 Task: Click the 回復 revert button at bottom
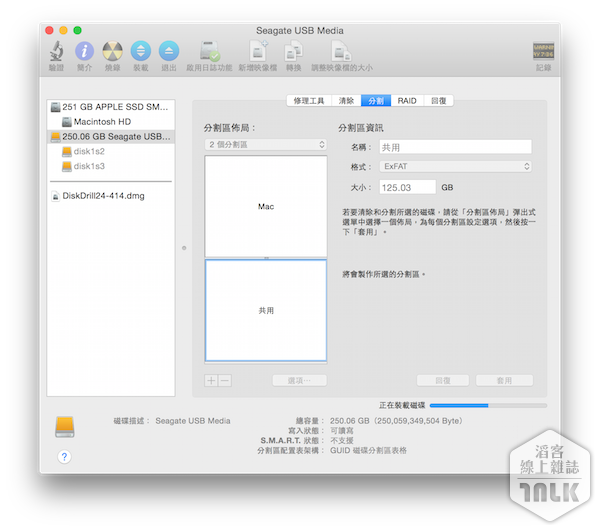coord(443,381)
